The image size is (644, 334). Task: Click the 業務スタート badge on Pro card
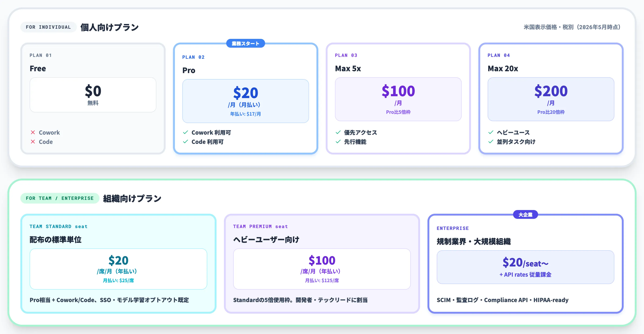click(245, 43)
